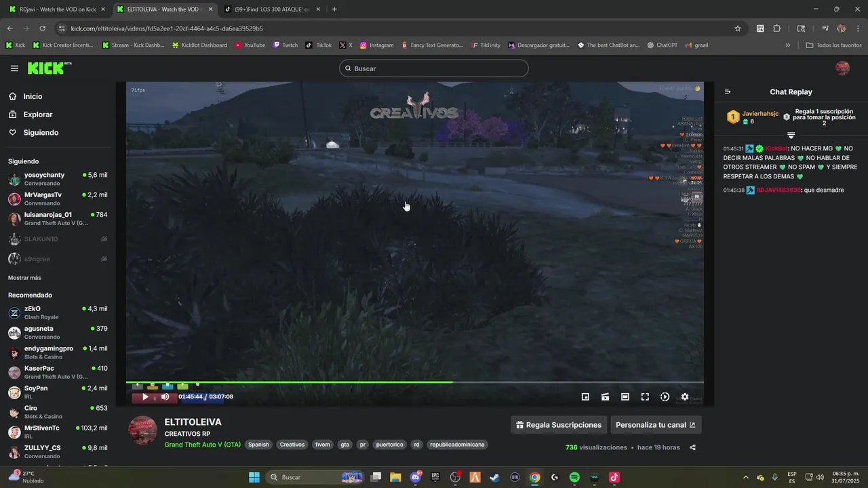Click the green KICK logo
Screen dimensions: 868x488
click(x=49, y=68)
